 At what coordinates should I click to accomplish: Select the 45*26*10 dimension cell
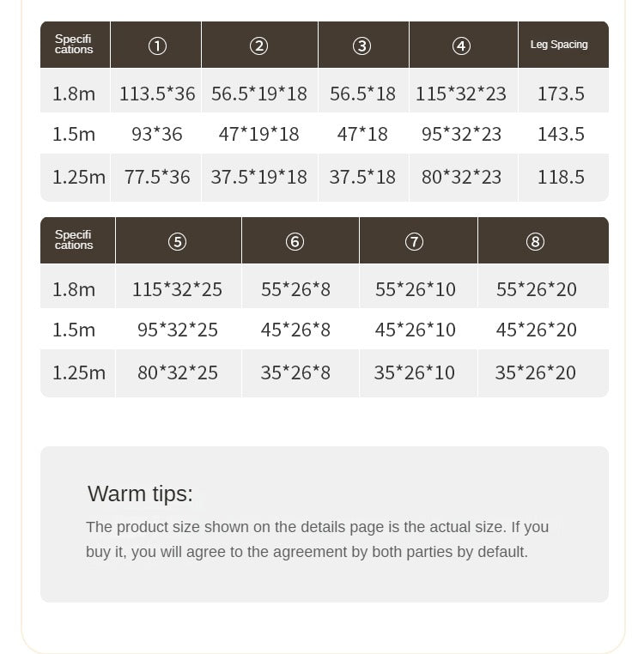click(416, 330)
